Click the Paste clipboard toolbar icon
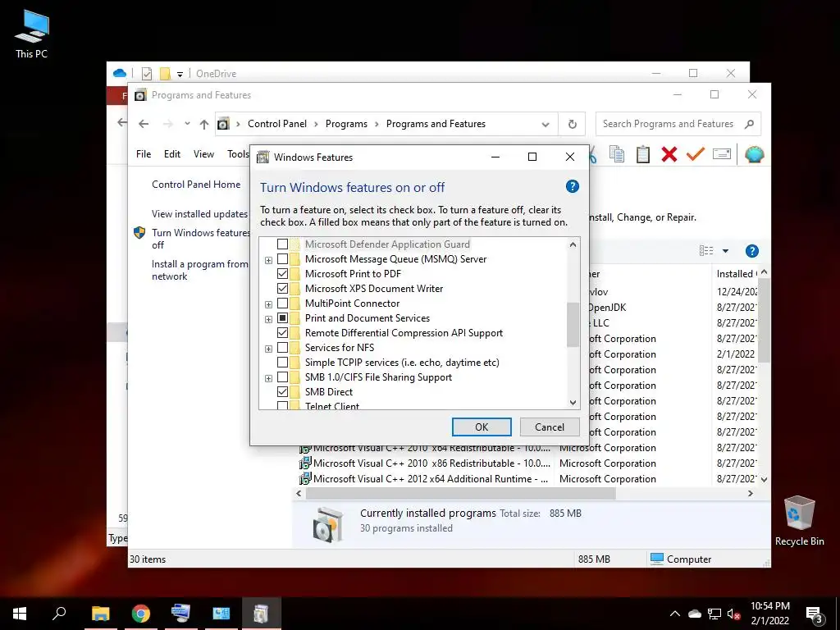Image resolution: width=840 pixels, height=630 pixels. coord(643,154)
